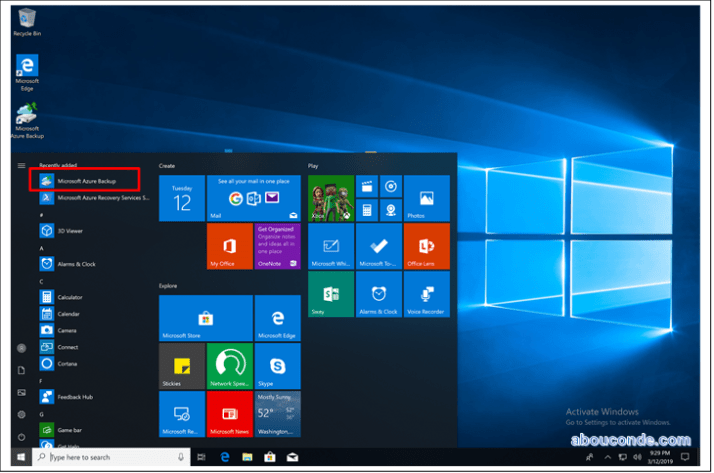Open the Voice Recorder tile
The width and height of the screenshot is (714, 473).
pyautogui.click(x=426, y=295)
